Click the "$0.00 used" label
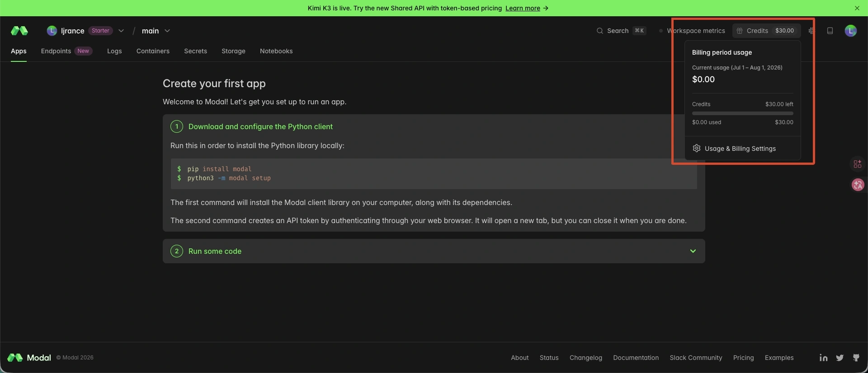The image size is (868, 373). point(707,122)
